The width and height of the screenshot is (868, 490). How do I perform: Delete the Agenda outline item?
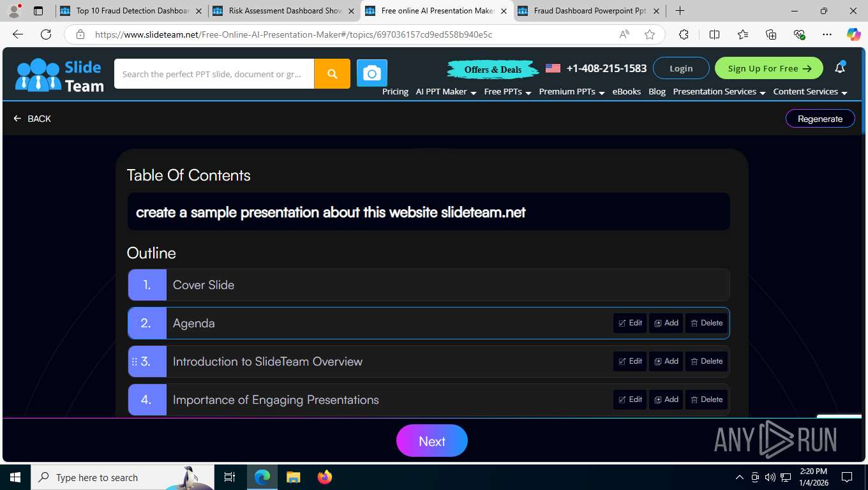click(x=707, y=323)
